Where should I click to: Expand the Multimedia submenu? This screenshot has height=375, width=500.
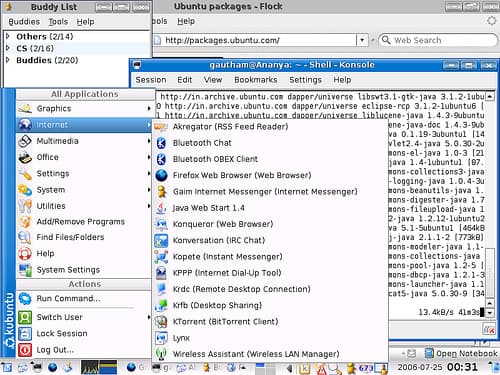coord(84,141)
